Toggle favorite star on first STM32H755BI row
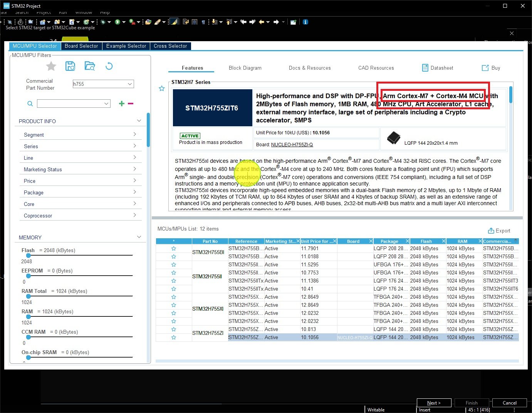The height and width of the screenshot is (413, 532). coord(174,249)
